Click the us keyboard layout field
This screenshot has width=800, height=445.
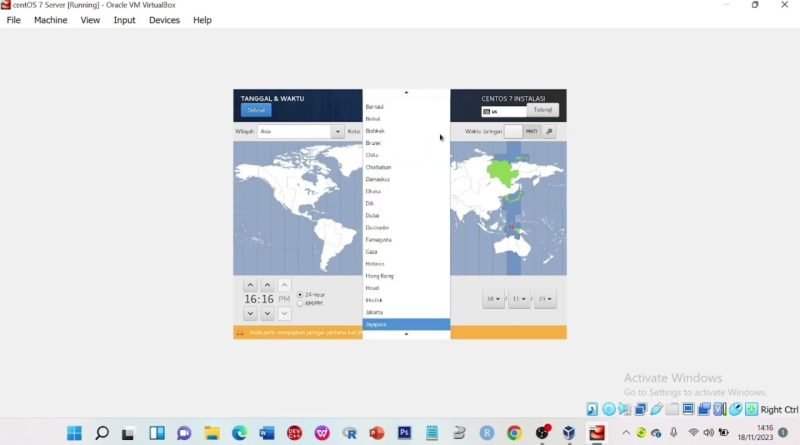click(504, 111)
